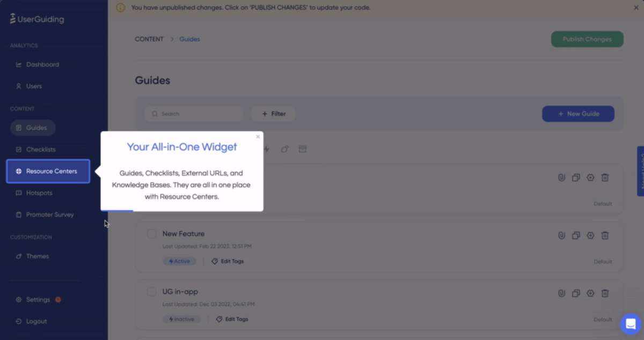Image resolution: width=644 pixels, height=340 pixels.
Task: Click the gear icon on the first guide
Action: [590, 178]
